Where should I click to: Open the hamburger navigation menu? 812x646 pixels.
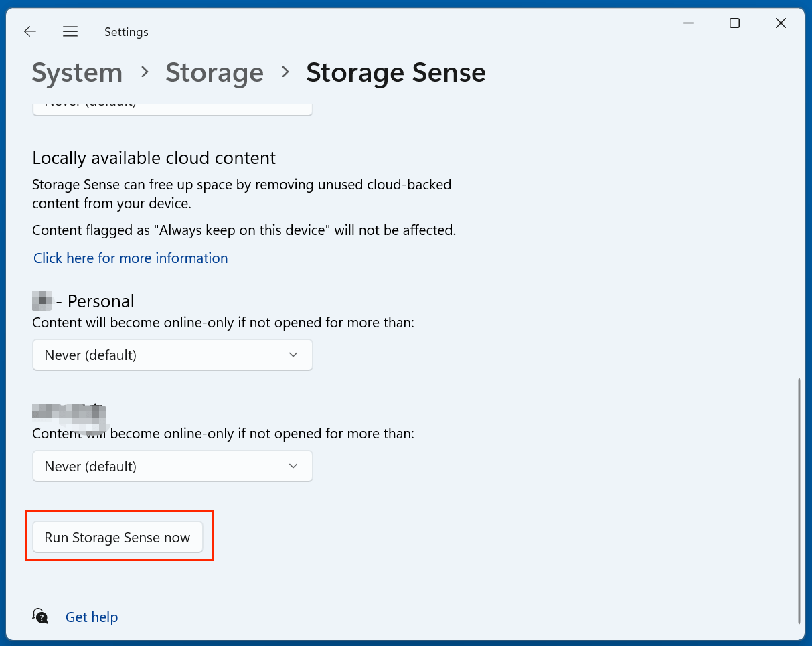[x=70, y=31]
